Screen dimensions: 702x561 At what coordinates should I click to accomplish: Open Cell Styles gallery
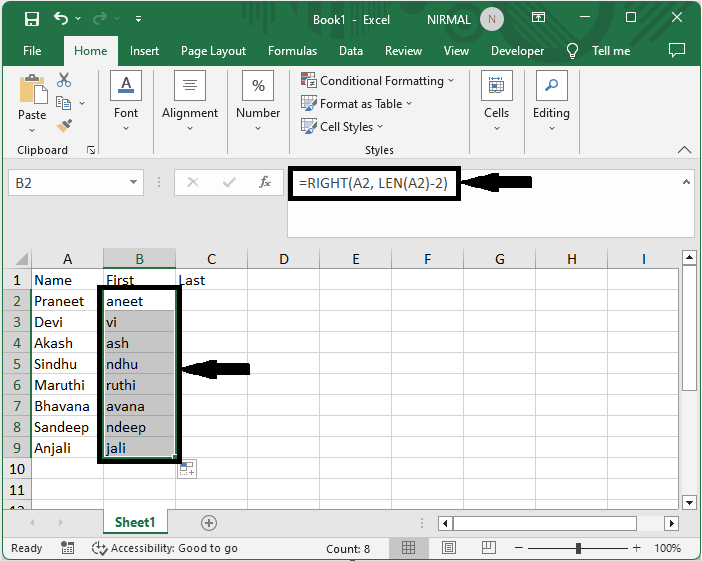click(x=342, y=127)
